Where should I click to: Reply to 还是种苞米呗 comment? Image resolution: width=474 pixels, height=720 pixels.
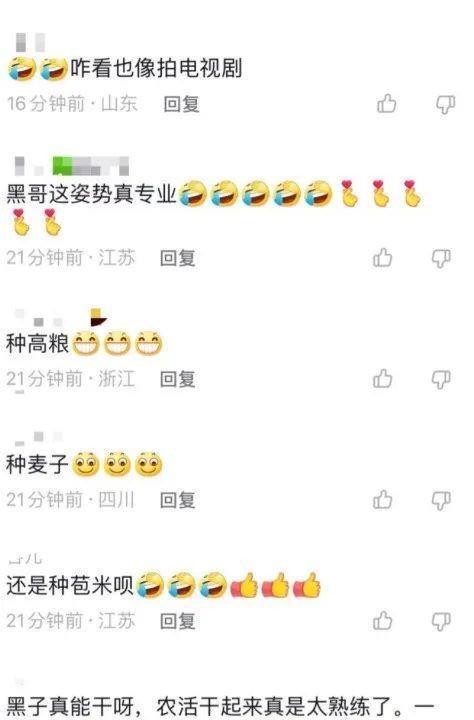click(x=178, y=621)
